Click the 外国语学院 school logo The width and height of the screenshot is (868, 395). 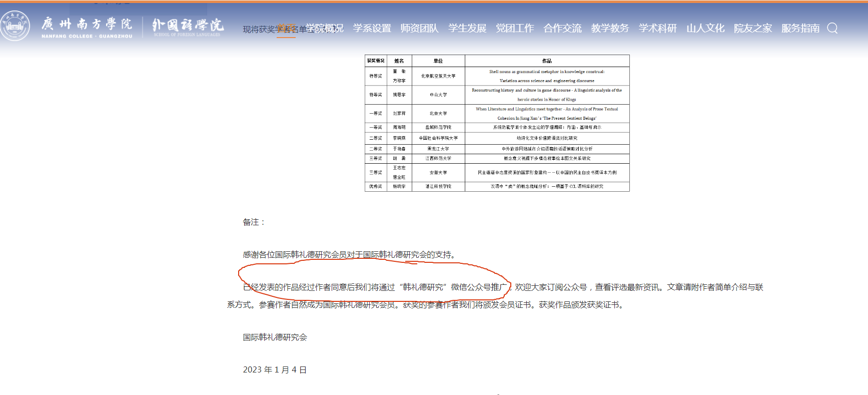click(x=188, y=27)
